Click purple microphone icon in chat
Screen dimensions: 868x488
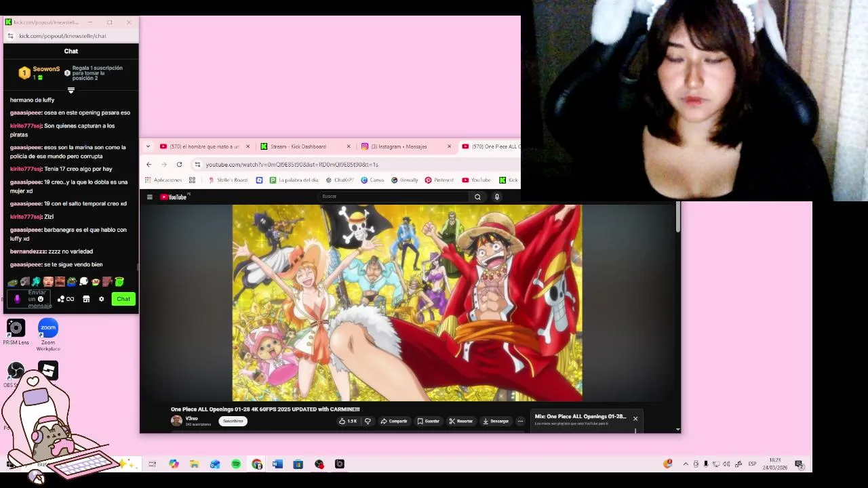[17, 299]
